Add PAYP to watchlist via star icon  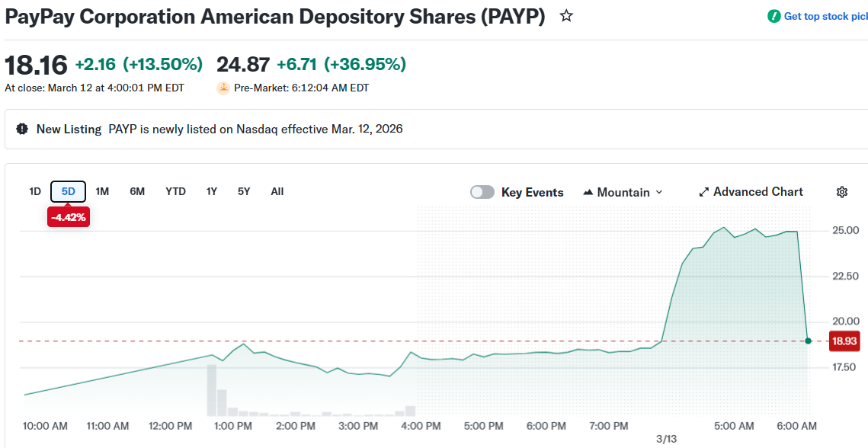tap(566, 15)
